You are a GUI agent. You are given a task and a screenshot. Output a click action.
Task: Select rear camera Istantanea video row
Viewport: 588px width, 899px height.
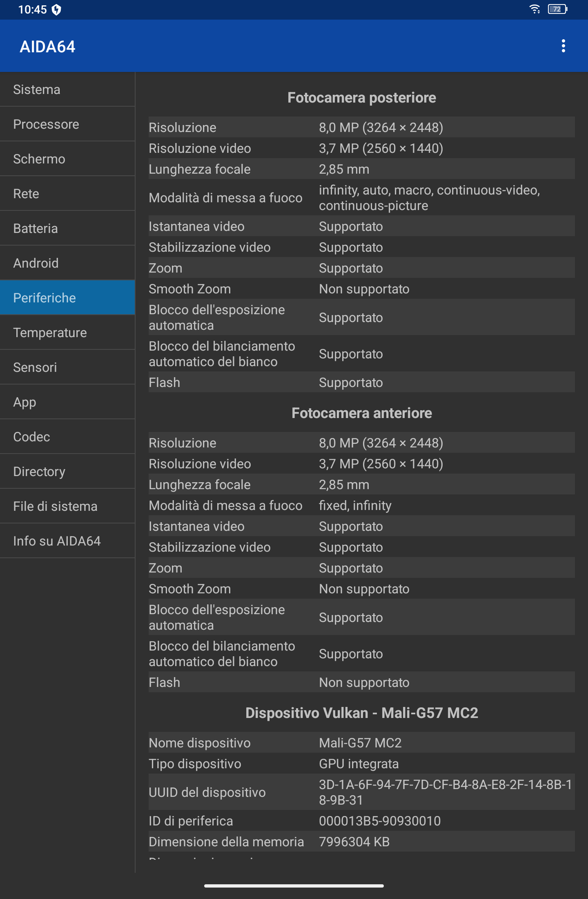point(362,226)
